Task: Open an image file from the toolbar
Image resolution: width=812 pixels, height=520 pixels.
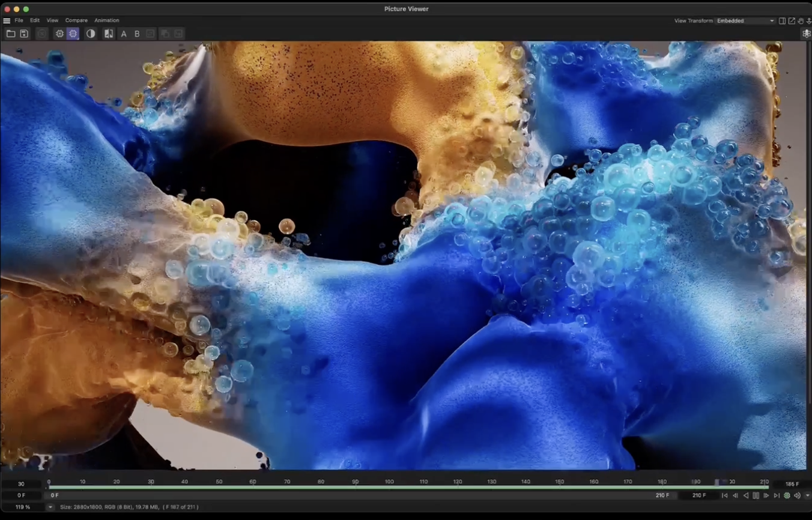Action: [11, 34]
